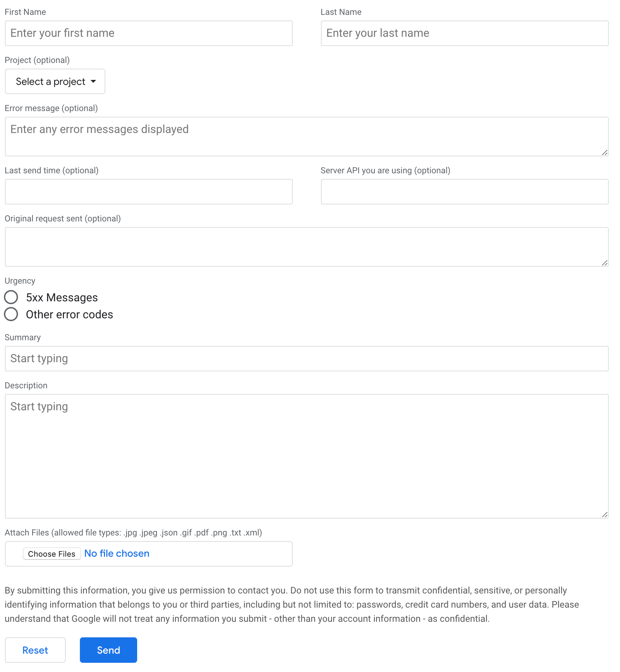Viewport: 620px width, 672px height.
Task: Click the Last send time field
Action: click(149, 192)
